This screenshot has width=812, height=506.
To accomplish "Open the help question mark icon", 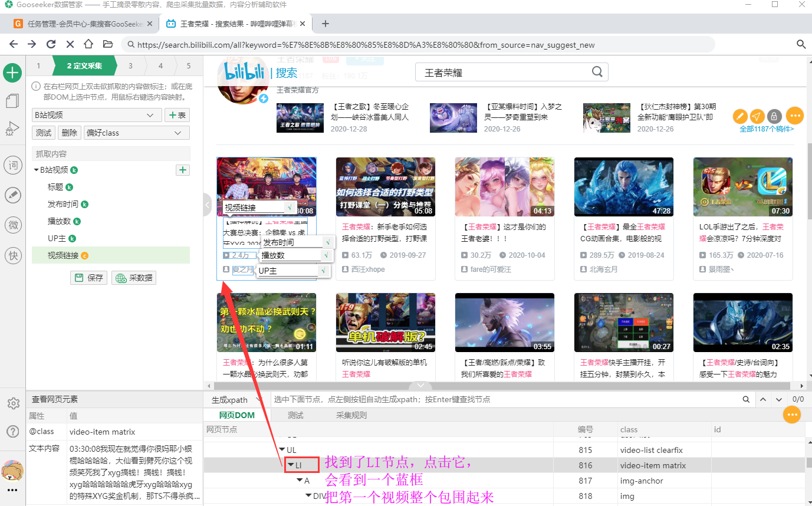I will pyautogui.click(x=12, y=431).
